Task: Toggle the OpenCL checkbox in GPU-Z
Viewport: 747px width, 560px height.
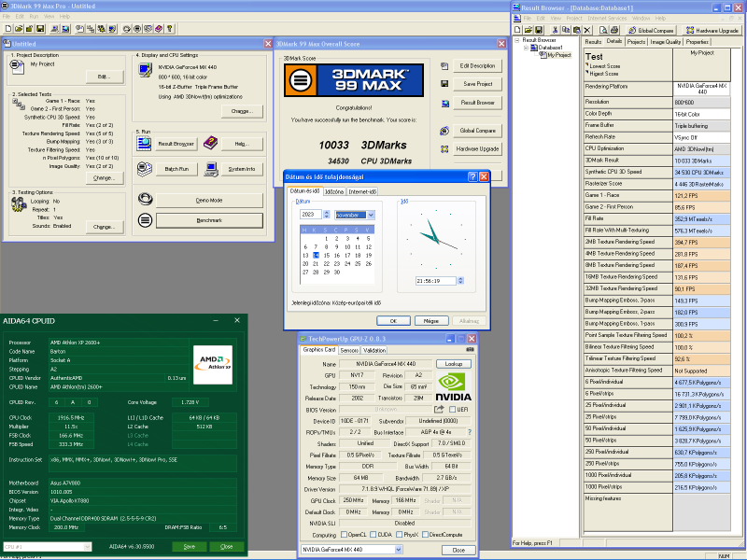Action: [x=344, y=535]
